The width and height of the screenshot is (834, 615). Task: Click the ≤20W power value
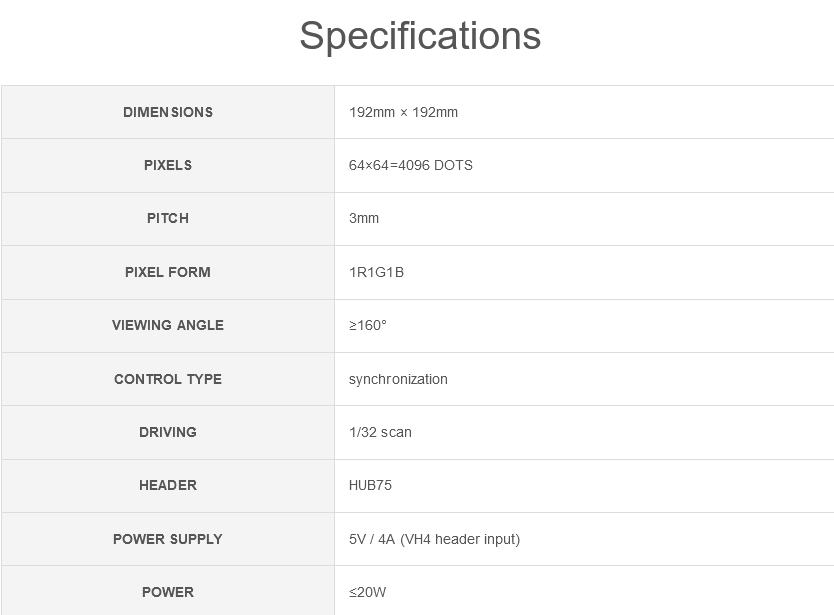[368, 593]
